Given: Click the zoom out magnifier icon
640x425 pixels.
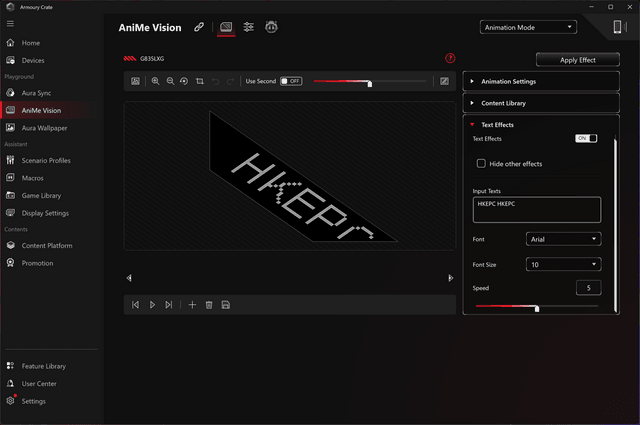Looking at the screenshot, I should click(x=170, y=81).
